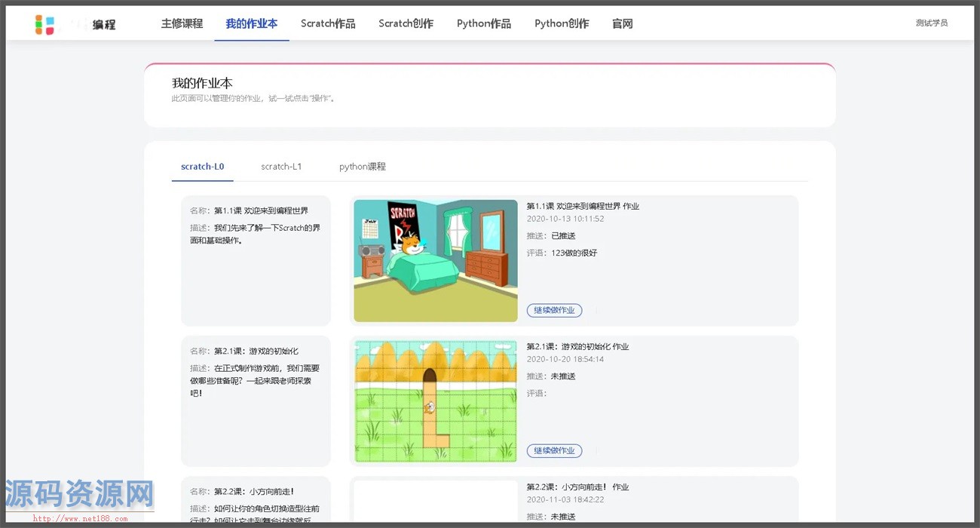Click lesson name 第2.1课：游戏的初始化 in the left card
The image size is (980, 528).
(256, 351)
